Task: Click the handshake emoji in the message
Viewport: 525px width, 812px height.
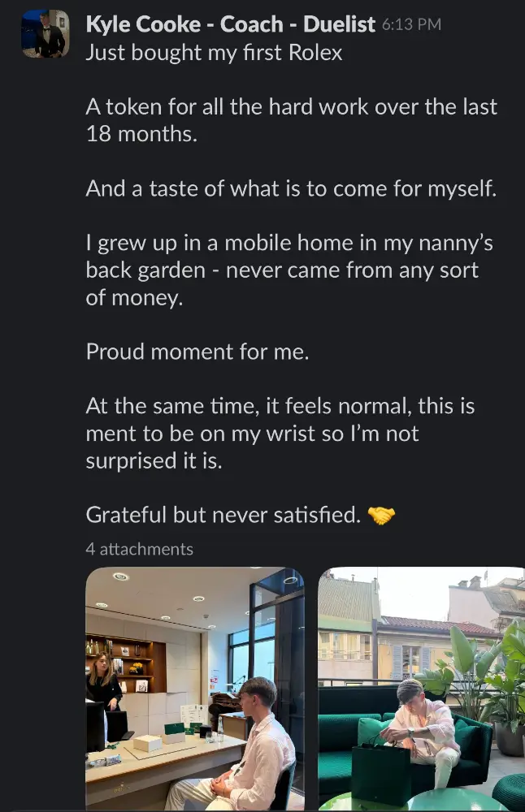Action: click(x=381, y=515)
